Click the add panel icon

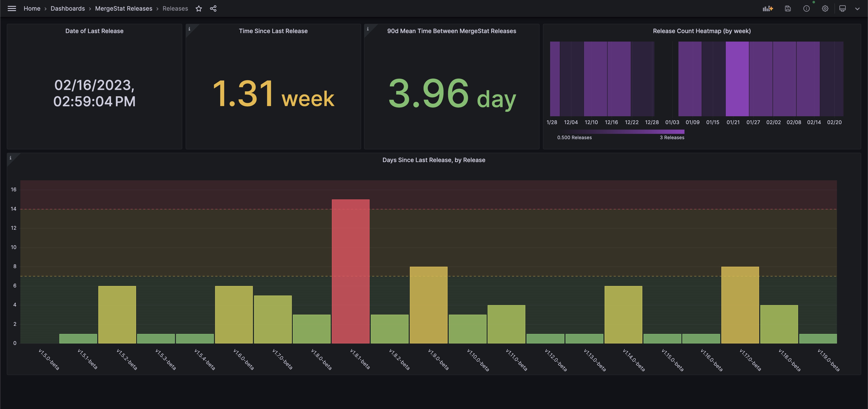768,8
